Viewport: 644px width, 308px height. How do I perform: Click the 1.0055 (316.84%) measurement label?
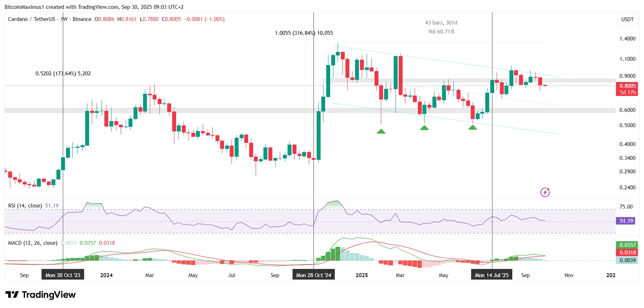coord(304,33)
